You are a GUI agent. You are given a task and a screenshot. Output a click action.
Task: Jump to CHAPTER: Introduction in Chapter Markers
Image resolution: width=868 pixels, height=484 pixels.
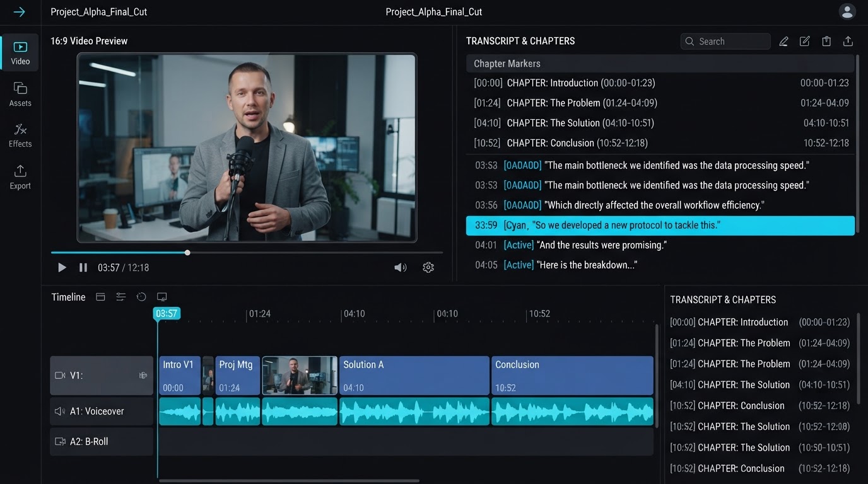pos(660,83)
